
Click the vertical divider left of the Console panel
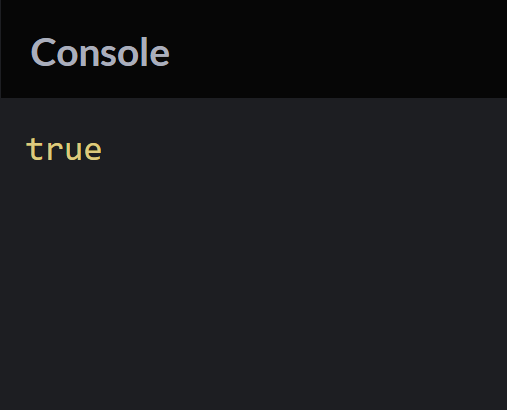pos(0,49)
